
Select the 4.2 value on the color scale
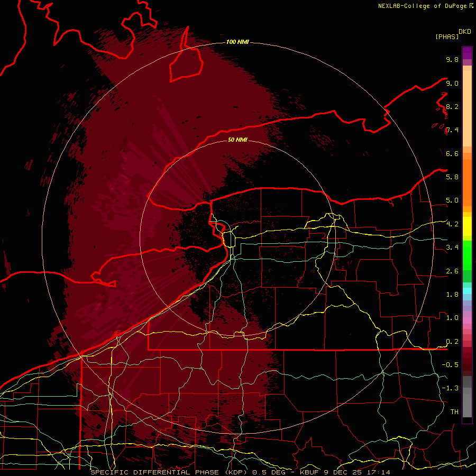(x=452, y=224)
